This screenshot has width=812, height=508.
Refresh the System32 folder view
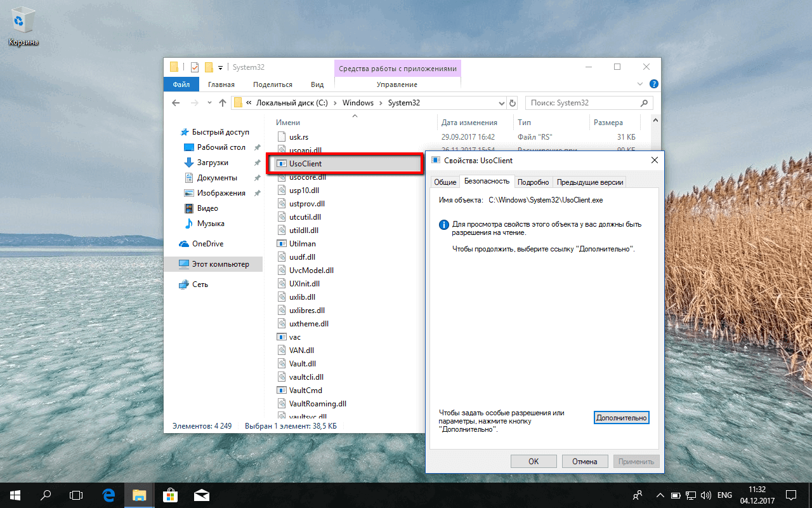pos(513,102)
